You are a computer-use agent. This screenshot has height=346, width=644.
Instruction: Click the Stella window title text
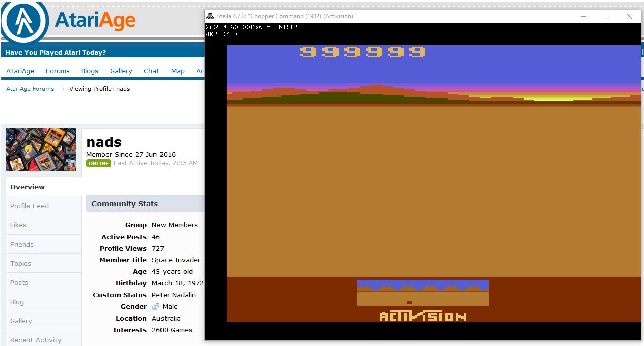286,16
